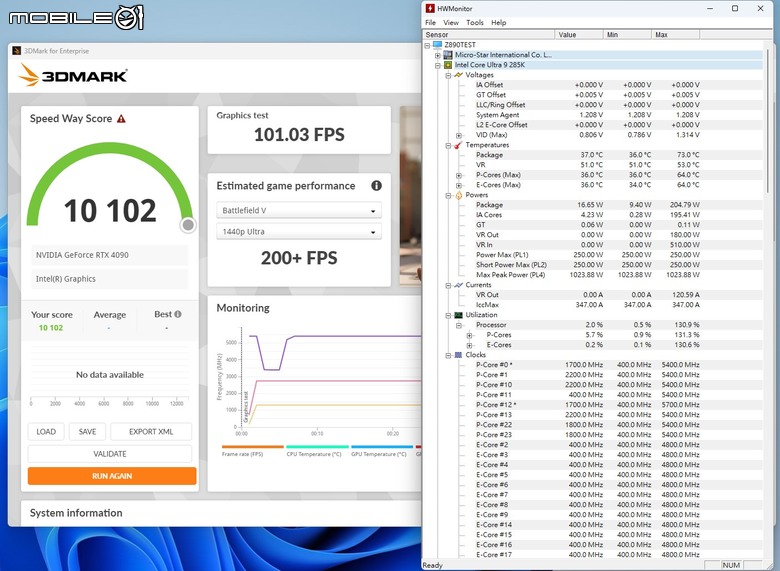The image size is (780, 571).
Task: Click the NVIDIA GeForce RTX 4090 field
Action: (x=109, y=255)
